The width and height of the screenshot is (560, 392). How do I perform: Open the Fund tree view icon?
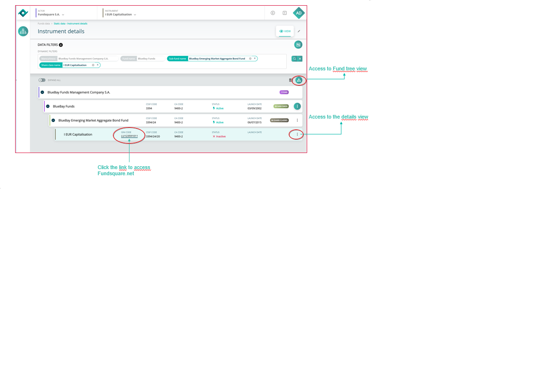click(299, 80)
